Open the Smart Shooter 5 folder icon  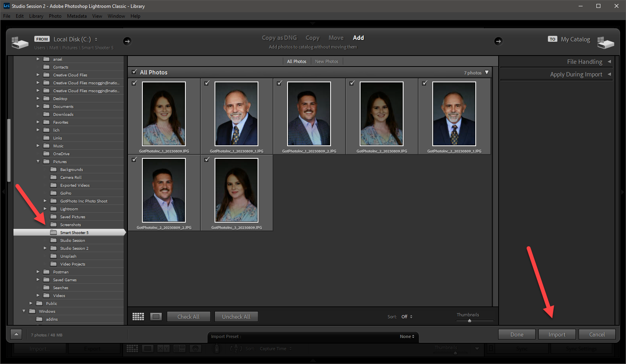(x=54, y=232)
